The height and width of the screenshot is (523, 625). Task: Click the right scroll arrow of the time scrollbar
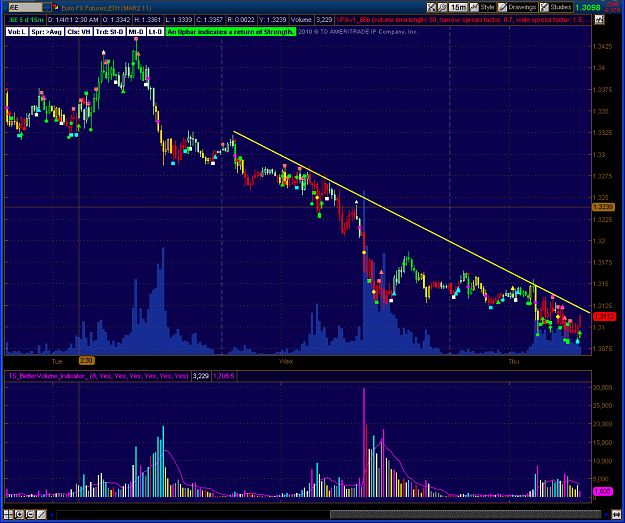(x=607, y=515)
